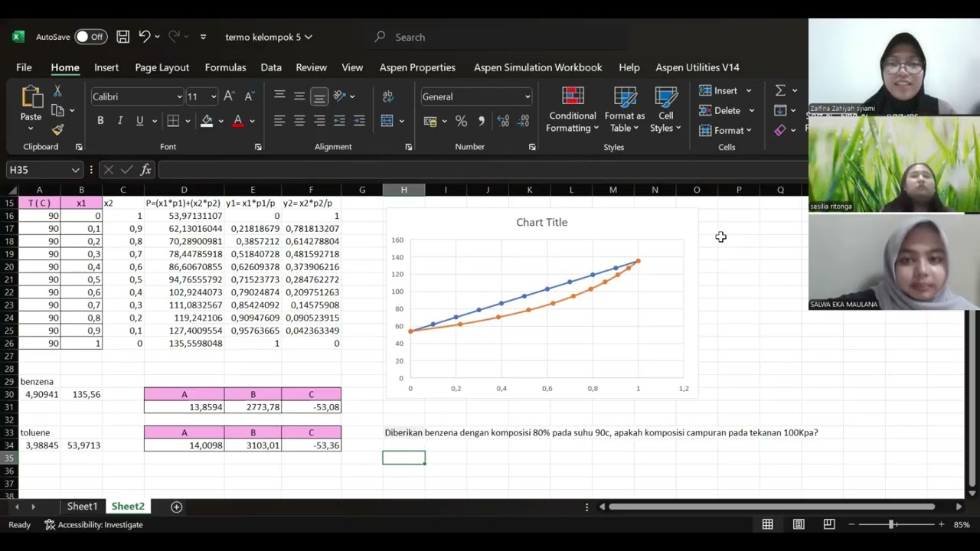Open the Aspen Properties tab

(417, 67)
